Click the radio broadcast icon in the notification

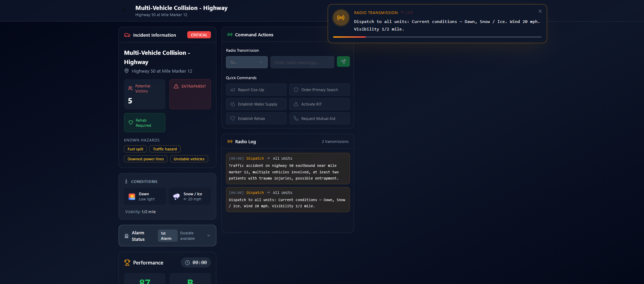[341, 18]
